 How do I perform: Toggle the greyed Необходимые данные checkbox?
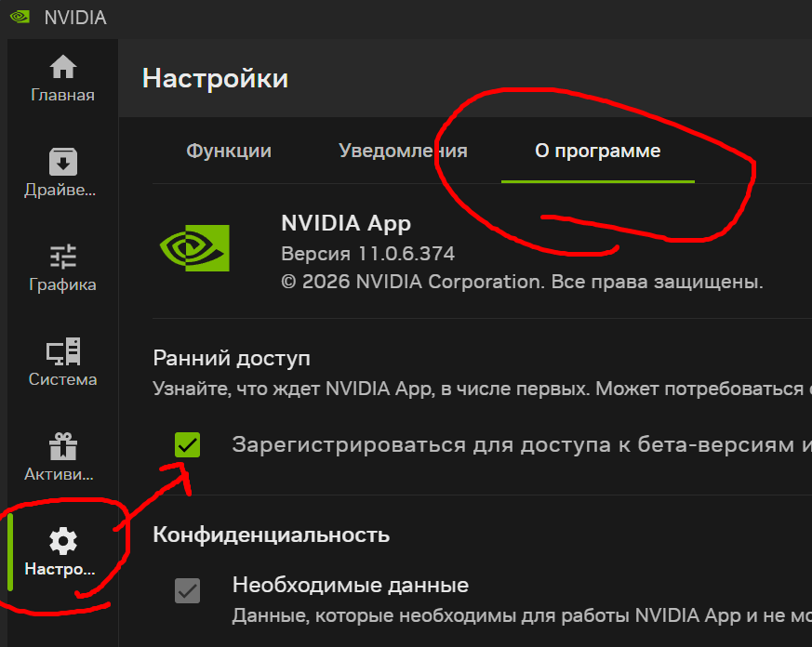[188, 590]
